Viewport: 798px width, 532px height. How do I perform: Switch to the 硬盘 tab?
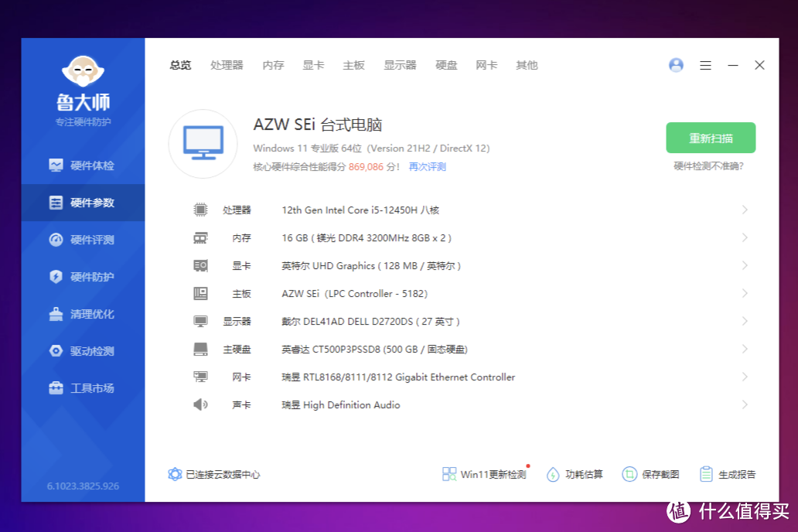click(446, 65)
